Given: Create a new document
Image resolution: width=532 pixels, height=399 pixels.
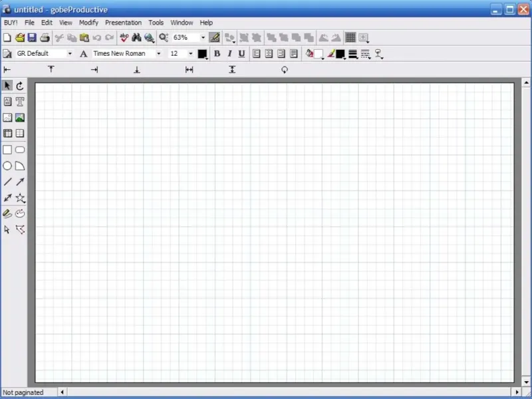Looking at the screenshot, I should [x=7, y=37].
